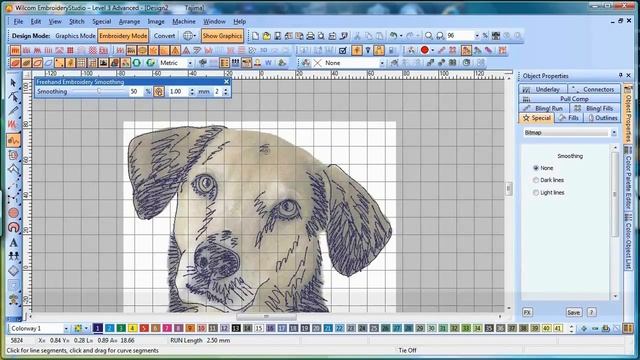Click the Save button in Object Properties

(x=573, y=312)
